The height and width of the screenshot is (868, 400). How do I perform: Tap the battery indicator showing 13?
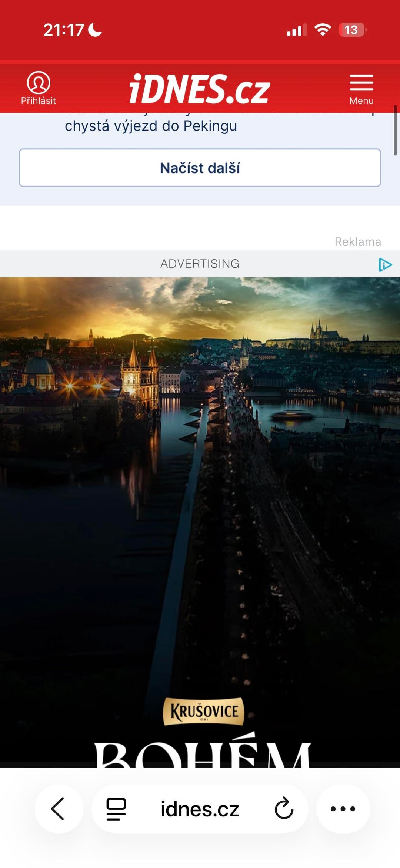[x=351, y=30]
